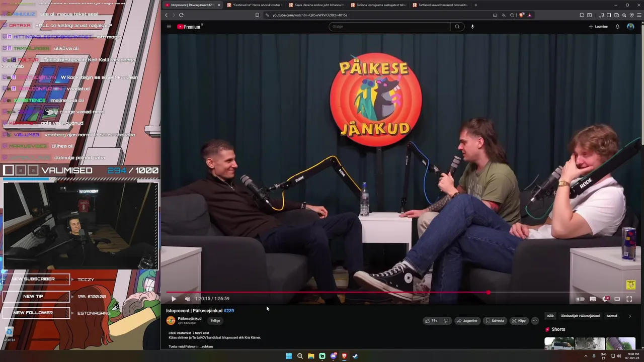Select the Seotud filter chip
The height and width of the screenshot is (362, 644).
pos(612,316)
